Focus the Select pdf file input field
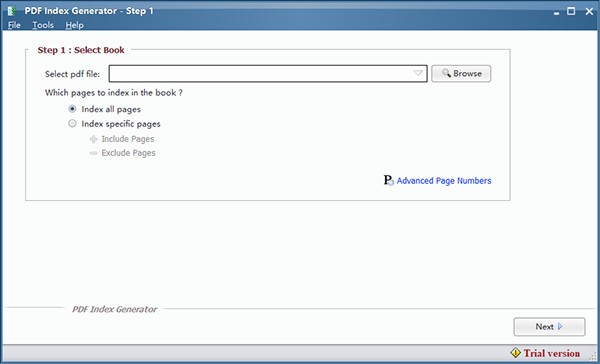600x364 pixels. click(x=268, y=73)
